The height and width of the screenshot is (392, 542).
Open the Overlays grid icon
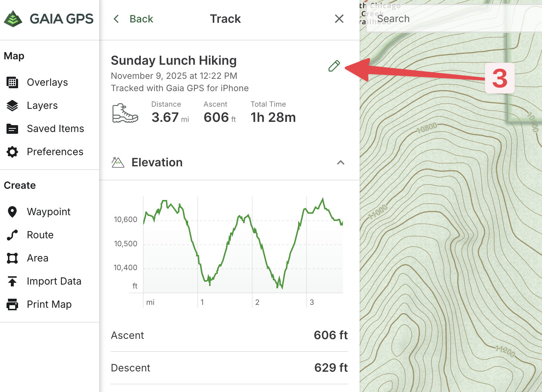coord(12,82)
